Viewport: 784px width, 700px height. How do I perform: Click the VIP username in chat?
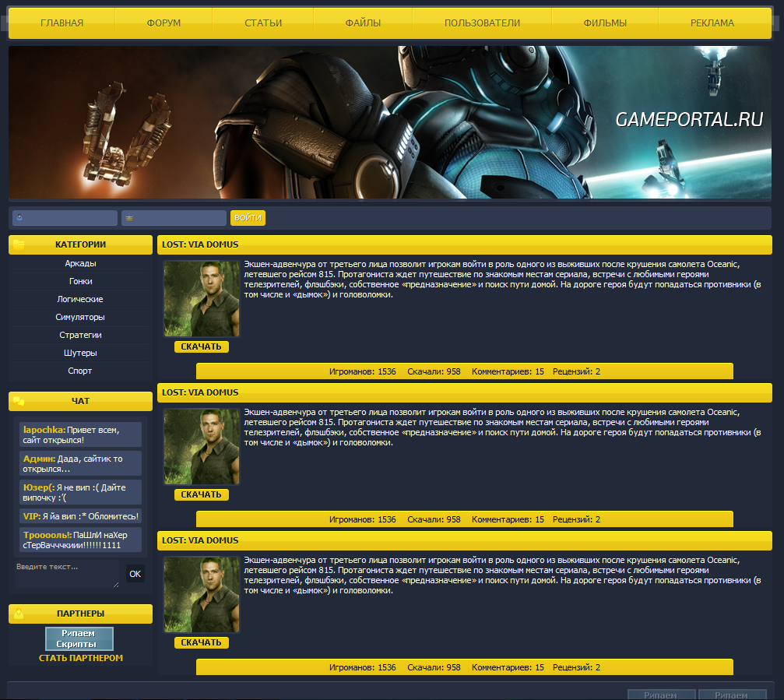(x=31, y=516)
